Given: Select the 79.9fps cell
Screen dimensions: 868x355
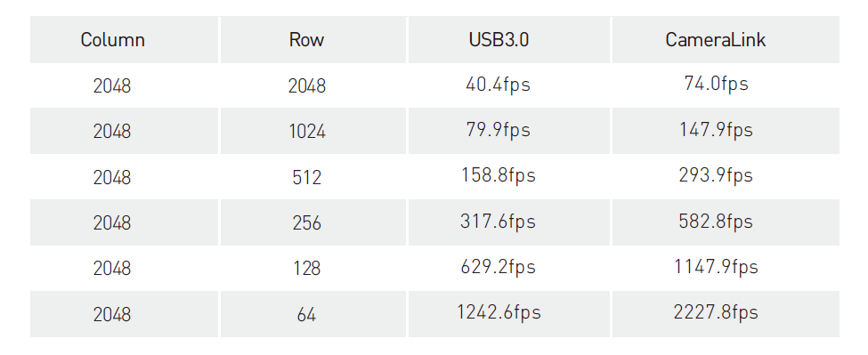Looking at the screenshot, I should click(509, 131).
